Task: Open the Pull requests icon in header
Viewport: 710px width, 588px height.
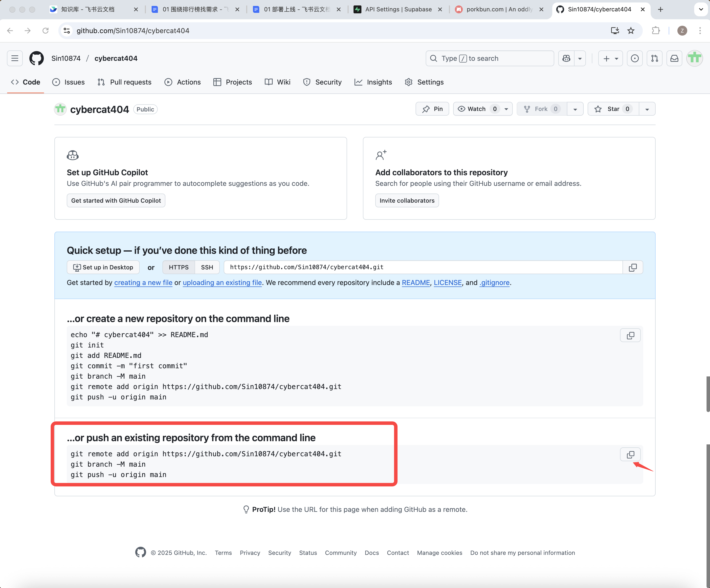Action: [655, 59]
